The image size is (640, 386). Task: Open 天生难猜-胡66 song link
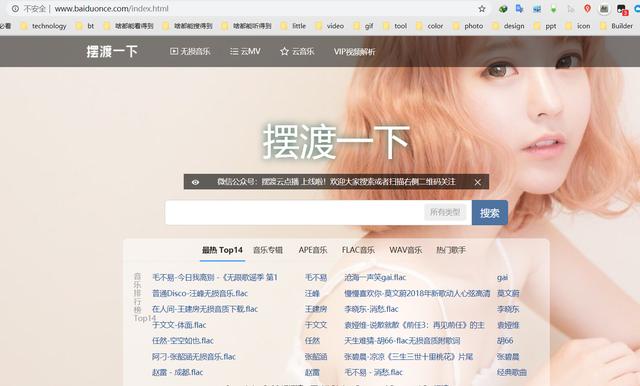(402, 340)
